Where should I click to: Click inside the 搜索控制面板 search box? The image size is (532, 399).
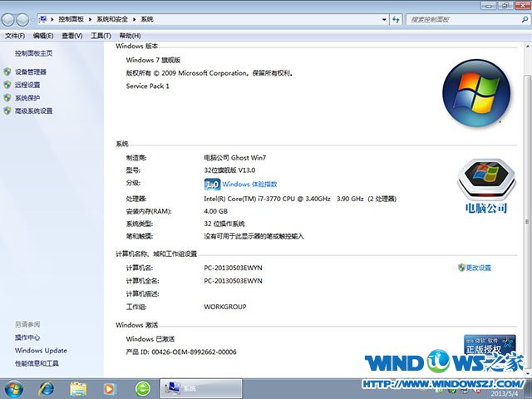point(463,20)
